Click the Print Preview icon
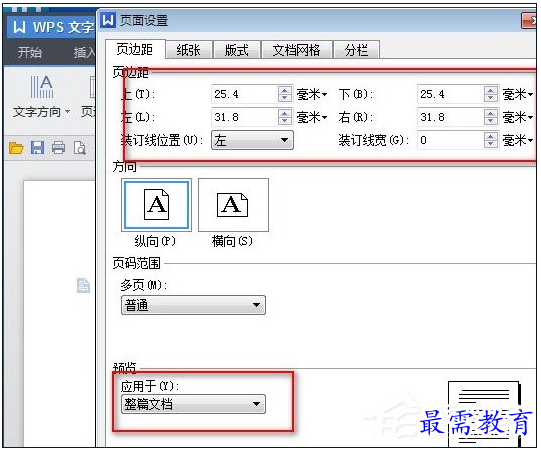This screenshot has width=541, height=454. [80, 148]
